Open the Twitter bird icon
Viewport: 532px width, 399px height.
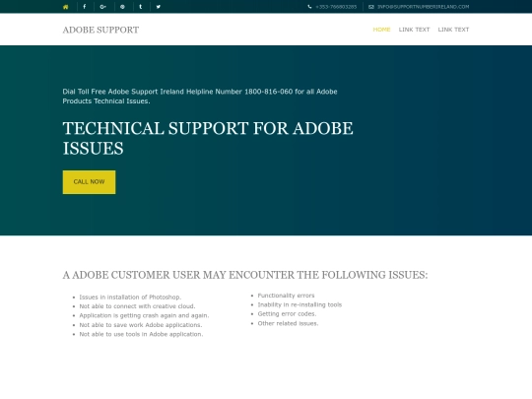click(x=158, y=7)
